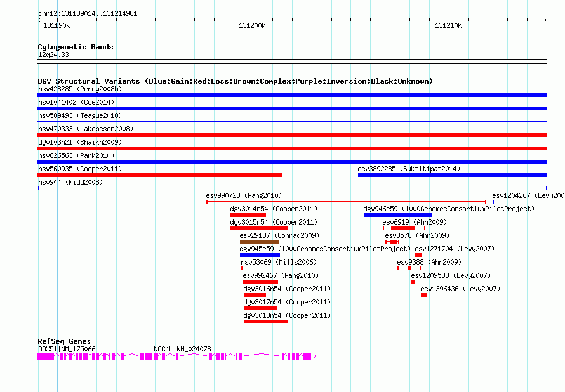Image resolution: width=565 pixels, height=392 pixels.
Task: Click esv990728 (Pang2010) variant label
Action: [244, 195]
